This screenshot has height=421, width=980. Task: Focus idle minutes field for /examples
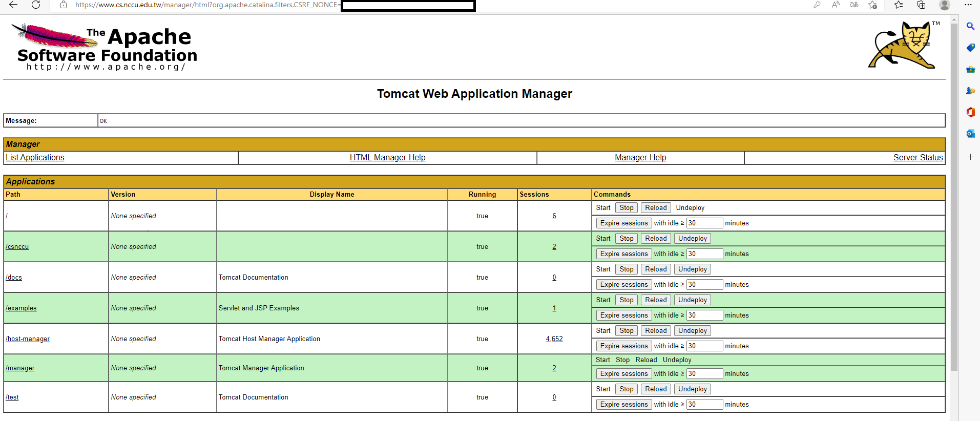[704, 315]
